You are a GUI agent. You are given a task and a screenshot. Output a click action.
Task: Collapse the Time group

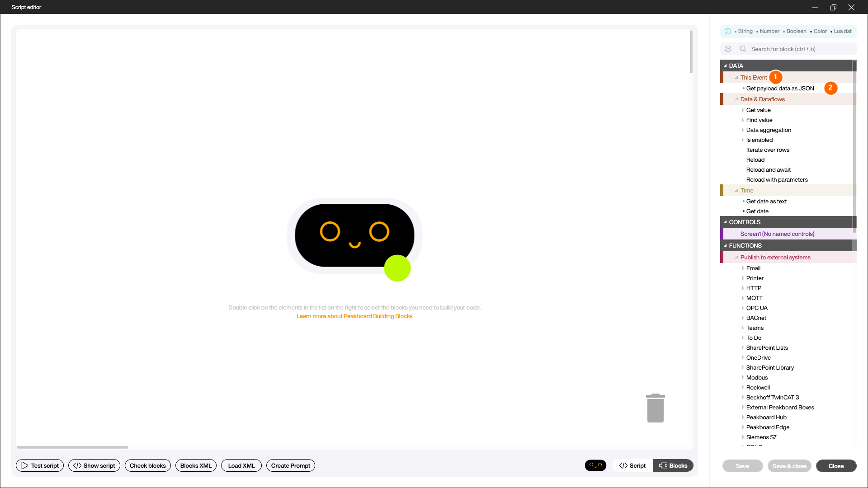coord(736,191)
